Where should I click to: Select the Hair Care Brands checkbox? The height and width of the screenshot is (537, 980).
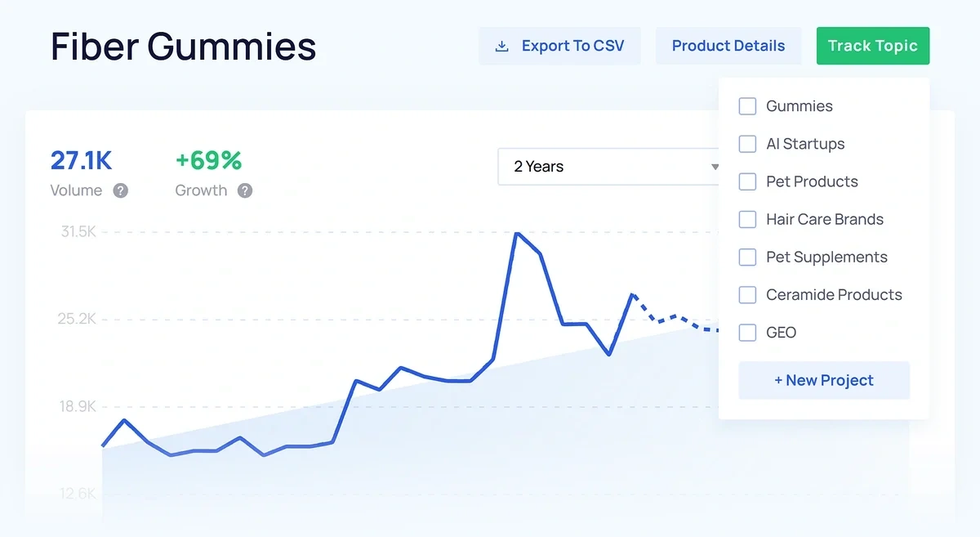[x=747, y=219]
